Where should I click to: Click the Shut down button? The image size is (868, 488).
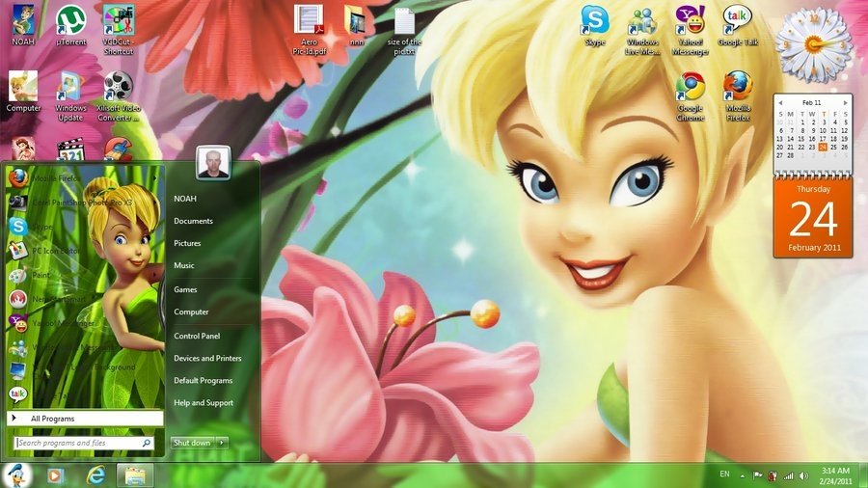[193, 443]
